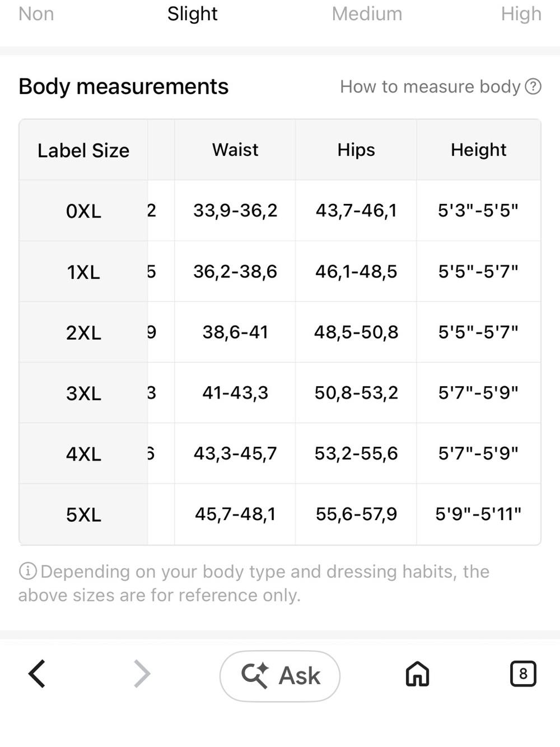Open How to measure body guide

pyautogui.click(x=431, y=87)
